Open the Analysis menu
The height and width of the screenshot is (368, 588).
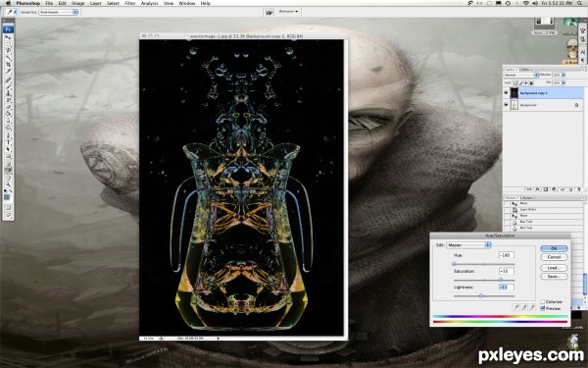[149, 3]
